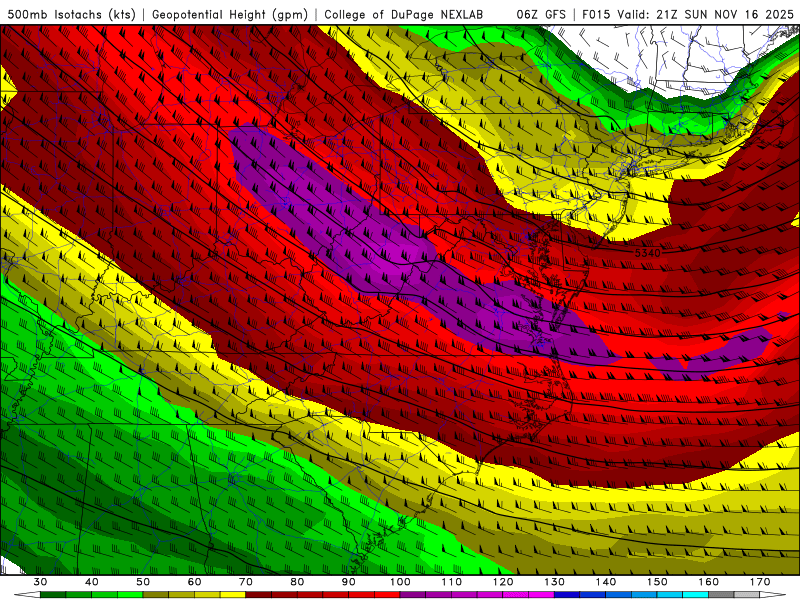
Task: Click the legend value '70'
Action: click(x=246, y=582)
